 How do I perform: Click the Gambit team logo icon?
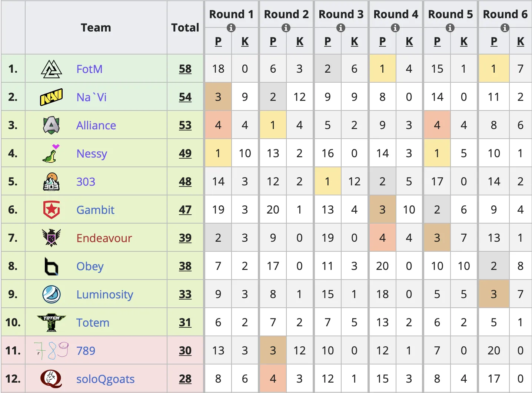tap(51, 210)
